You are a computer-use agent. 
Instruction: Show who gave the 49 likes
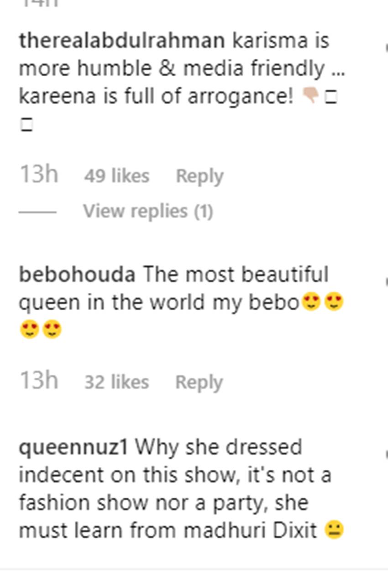116,176
